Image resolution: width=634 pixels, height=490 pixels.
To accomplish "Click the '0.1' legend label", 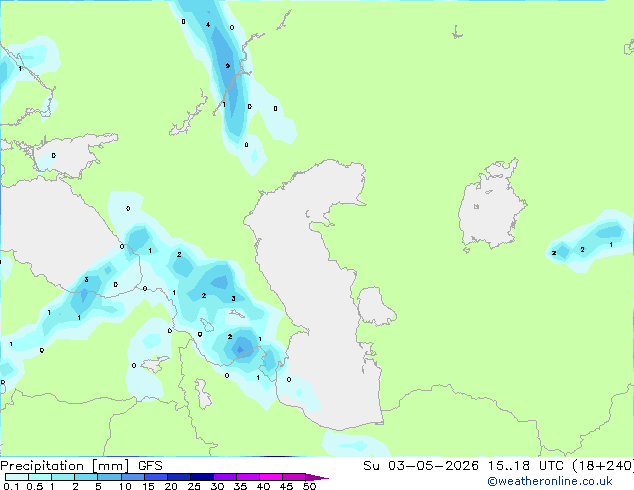I will click(x=11, y=486).
